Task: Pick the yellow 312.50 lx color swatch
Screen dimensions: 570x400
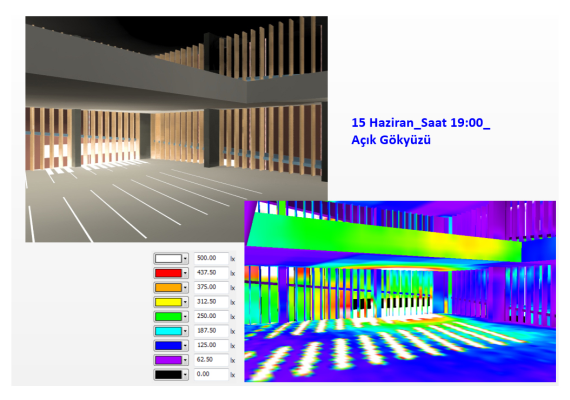Action: click(168, 302)
